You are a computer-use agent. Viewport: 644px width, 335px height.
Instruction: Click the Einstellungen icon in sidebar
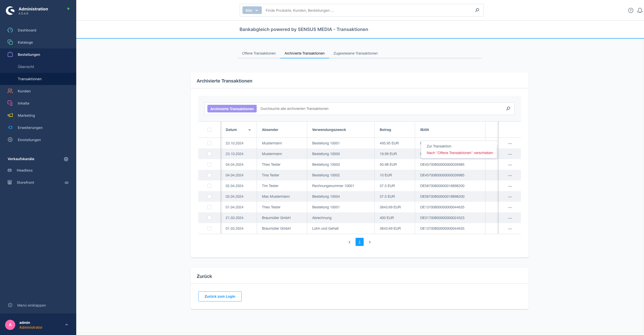point(10,139)
